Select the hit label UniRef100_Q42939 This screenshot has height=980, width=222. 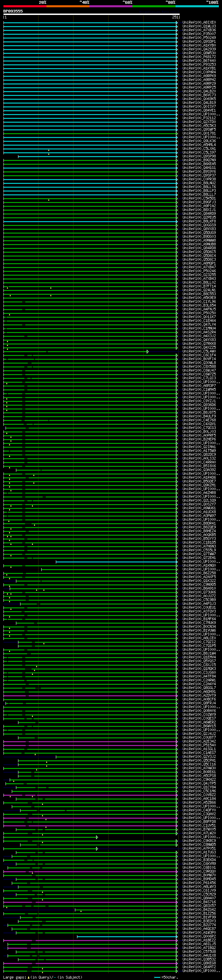coord(199,49)
